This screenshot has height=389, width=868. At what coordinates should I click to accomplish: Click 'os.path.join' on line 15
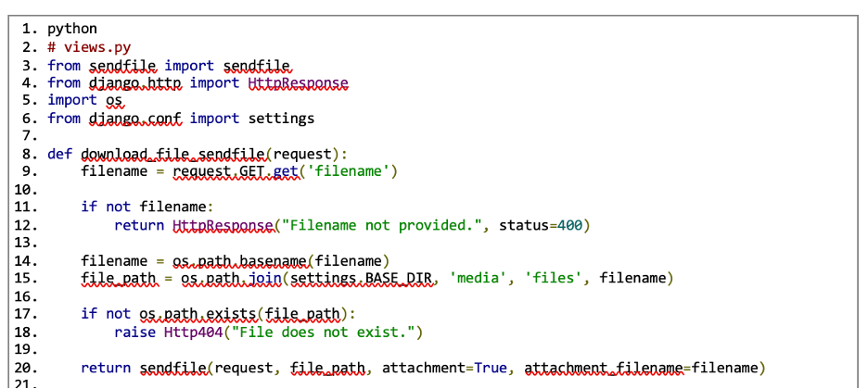tap(230, 278)
